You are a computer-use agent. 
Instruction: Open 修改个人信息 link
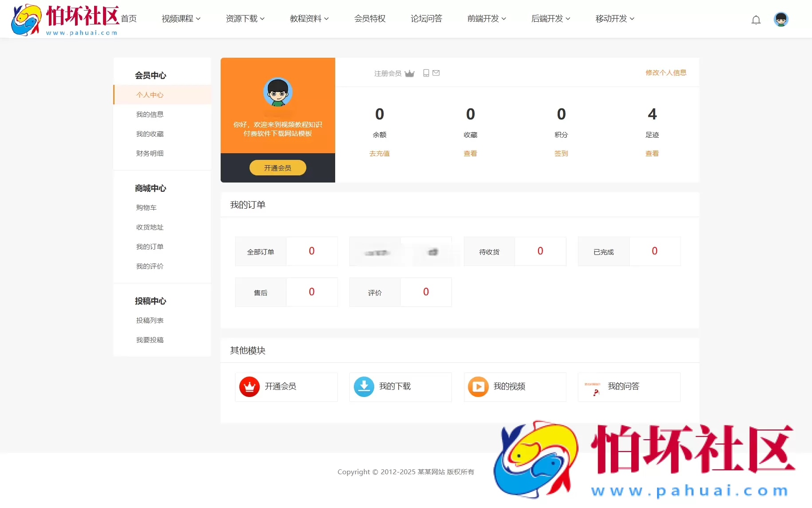pos(665,72)
